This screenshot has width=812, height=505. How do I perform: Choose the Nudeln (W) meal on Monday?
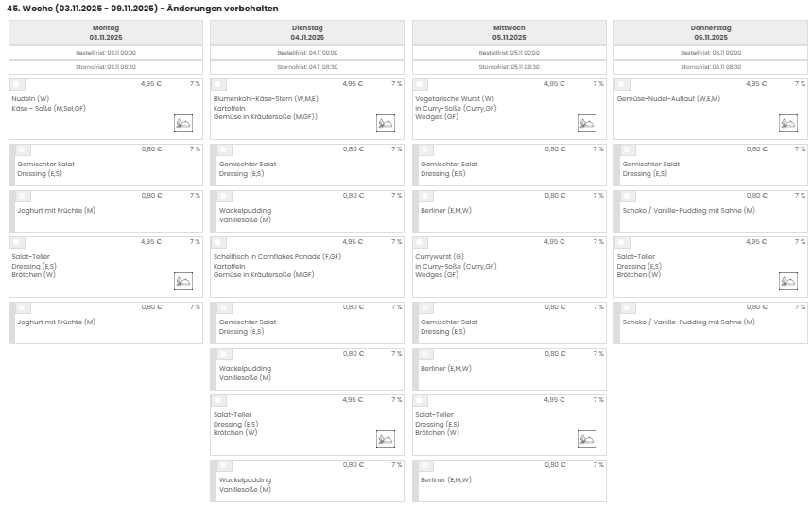click(x=17, y=84)
